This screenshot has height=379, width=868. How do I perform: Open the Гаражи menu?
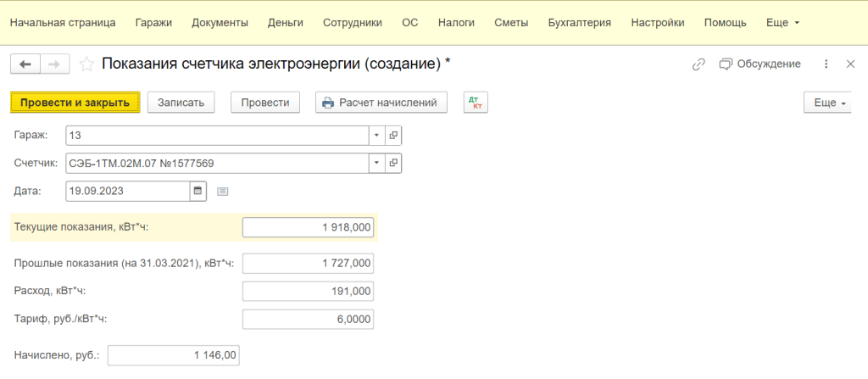153,23
